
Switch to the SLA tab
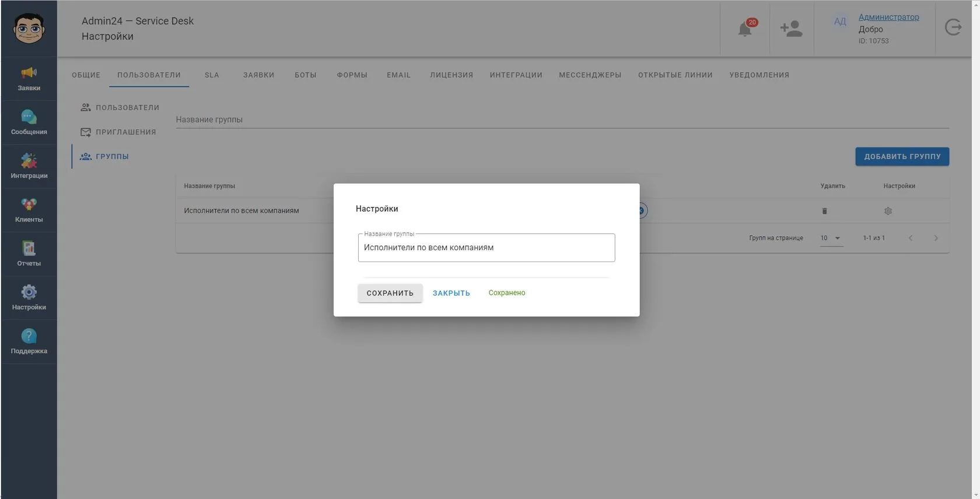tap(212, 75)
